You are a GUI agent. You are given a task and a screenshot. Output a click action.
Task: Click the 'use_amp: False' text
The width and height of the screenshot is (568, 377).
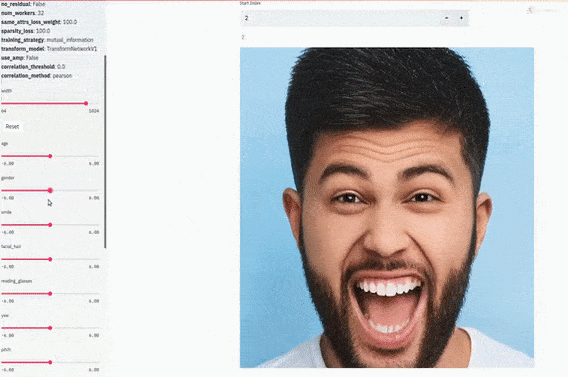click(20, 58)
